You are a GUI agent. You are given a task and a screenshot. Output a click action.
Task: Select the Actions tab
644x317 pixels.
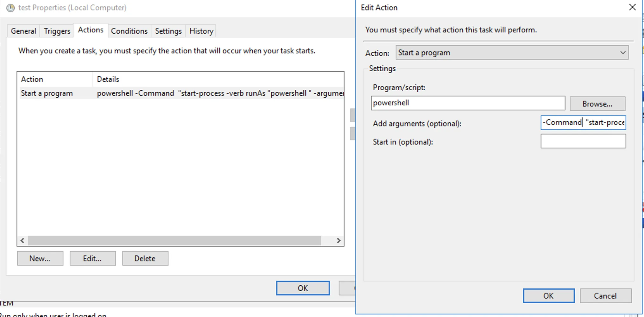[x=91, y=30]
